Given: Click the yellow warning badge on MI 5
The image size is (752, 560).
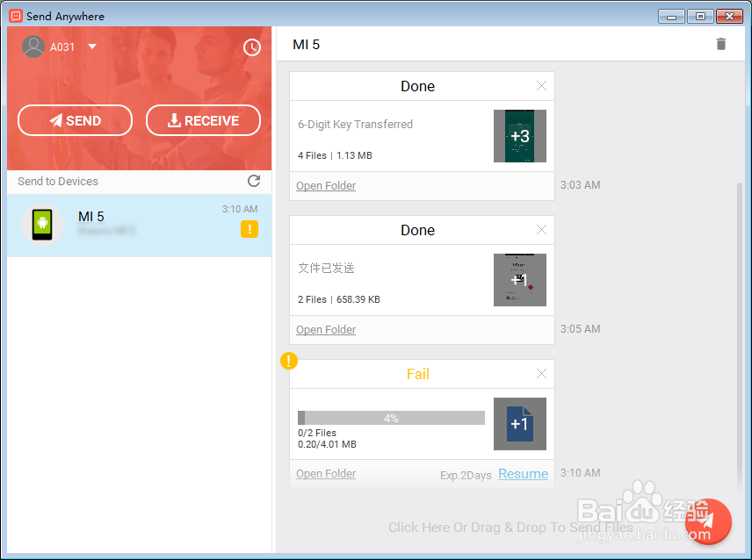Looking at the screenshot, I should 249,229.
